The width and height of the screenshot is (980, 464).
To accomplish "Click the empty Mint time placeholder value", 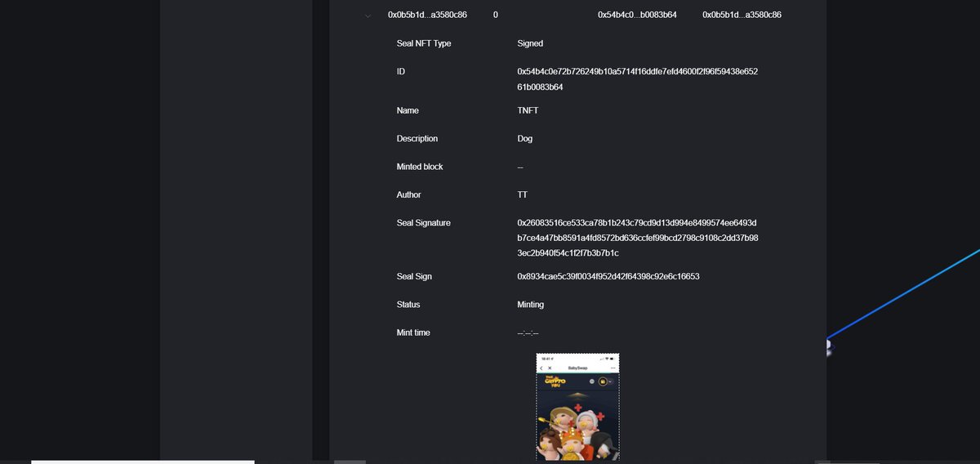I will point(528,333).
